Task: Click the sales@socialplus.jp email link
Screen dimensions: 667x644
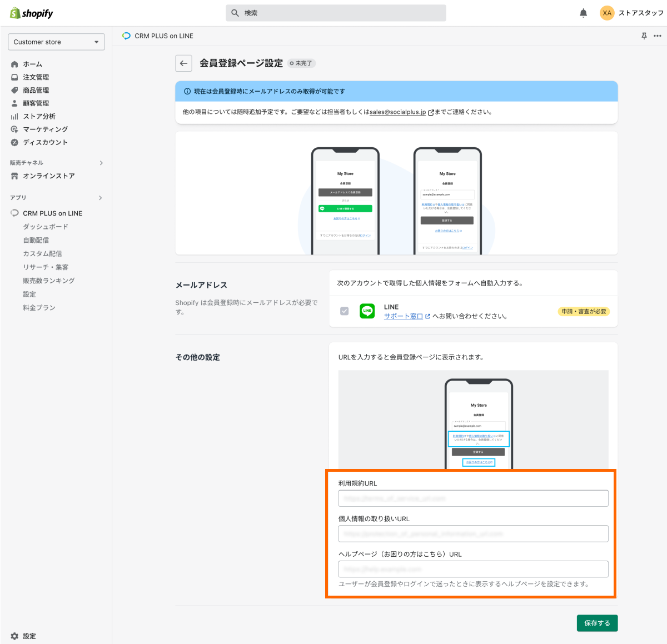Action: click(398, 112)
